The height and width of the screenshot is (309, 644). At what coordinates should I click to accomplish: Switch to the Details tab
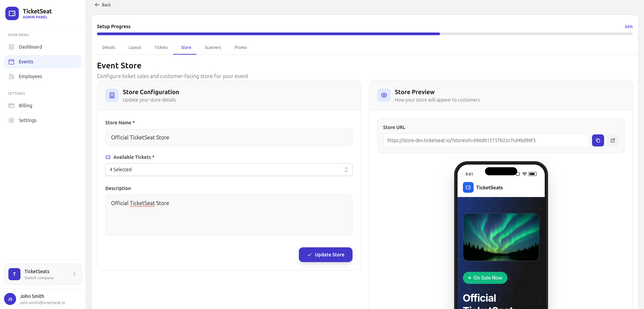tap(109, 48)
